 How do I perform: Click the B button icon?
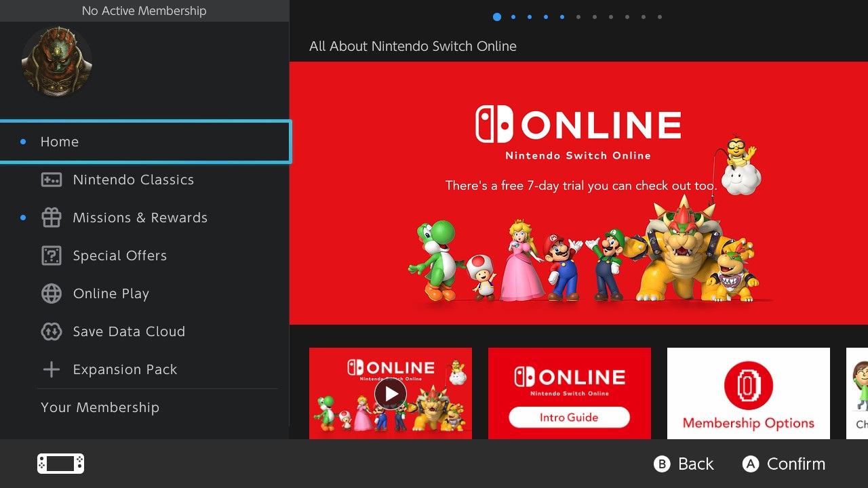click(662, 464)
